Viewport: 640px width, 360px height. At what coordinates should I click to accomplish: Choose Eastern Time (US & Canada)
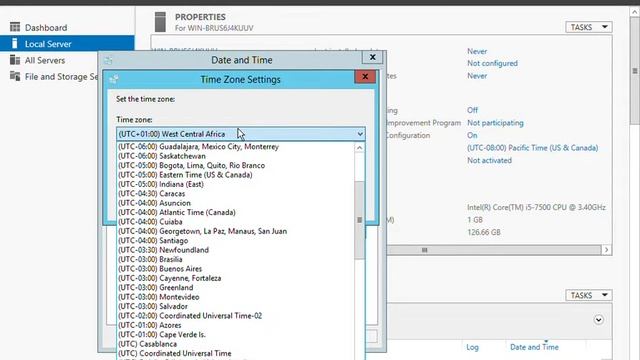(x=185, y=175)
